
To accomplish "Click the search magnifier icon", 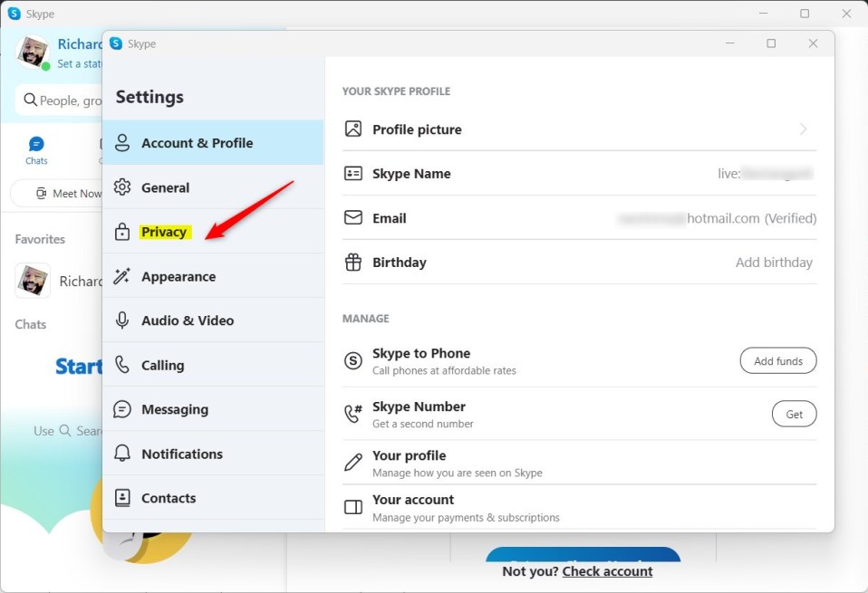I will pyautogui.click(x=30, y=100).
